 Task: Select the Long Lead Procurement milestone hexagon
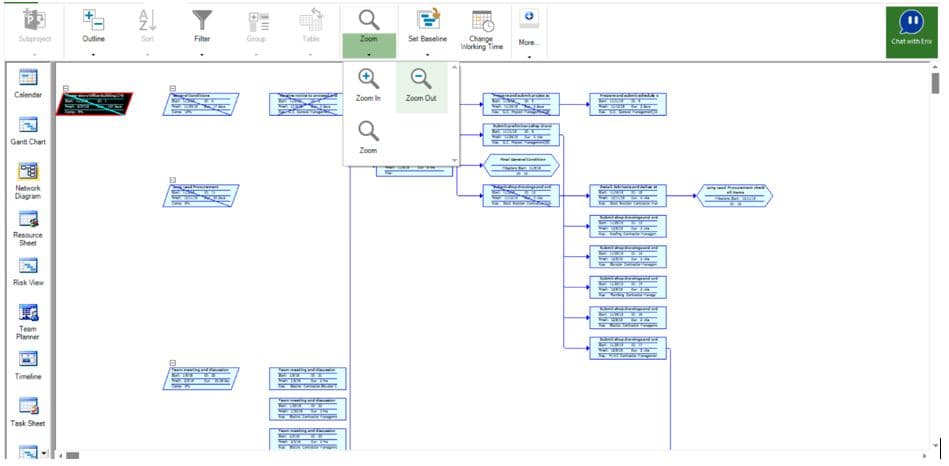[735, 195]
